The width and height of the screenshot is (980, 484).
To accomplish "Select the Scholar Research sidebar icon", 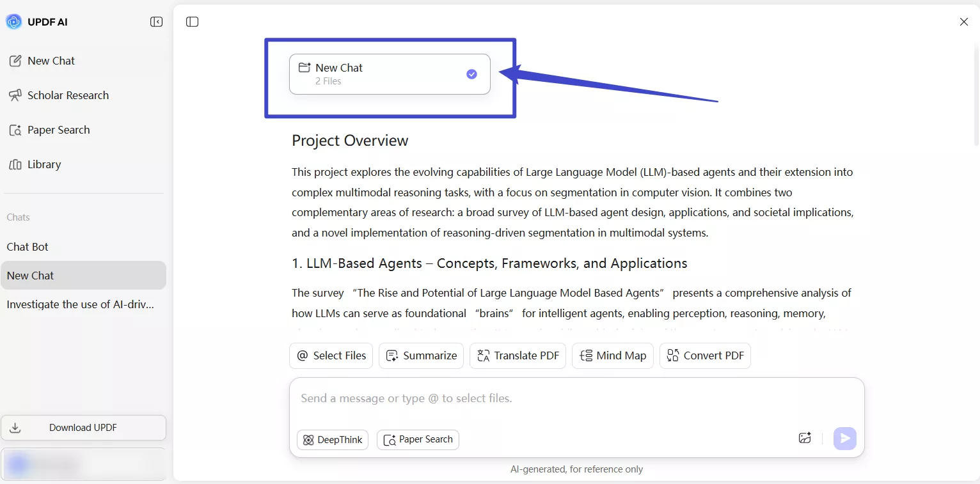I will [x=15, y=95].
